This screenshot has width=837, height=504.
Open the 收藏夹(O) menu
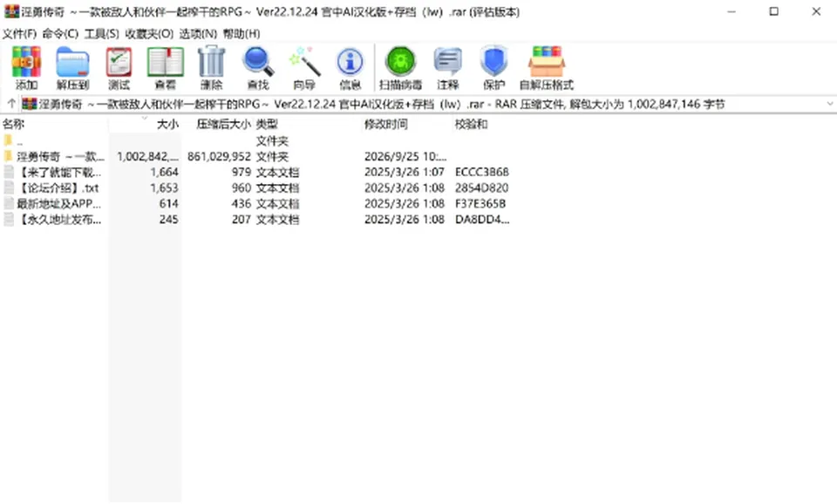tap(149, 34)
